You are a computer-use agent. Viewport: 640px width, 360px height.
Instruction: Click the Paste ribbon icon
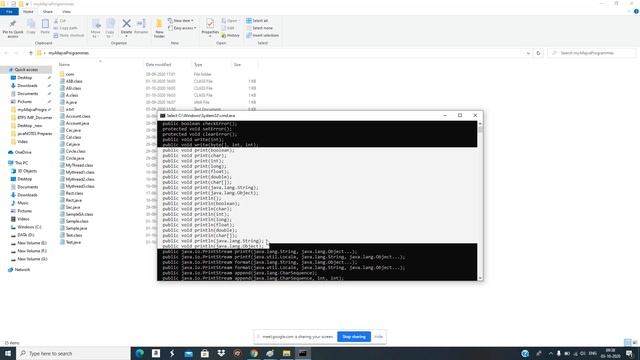pyautogui.click(x=45, y=27)
